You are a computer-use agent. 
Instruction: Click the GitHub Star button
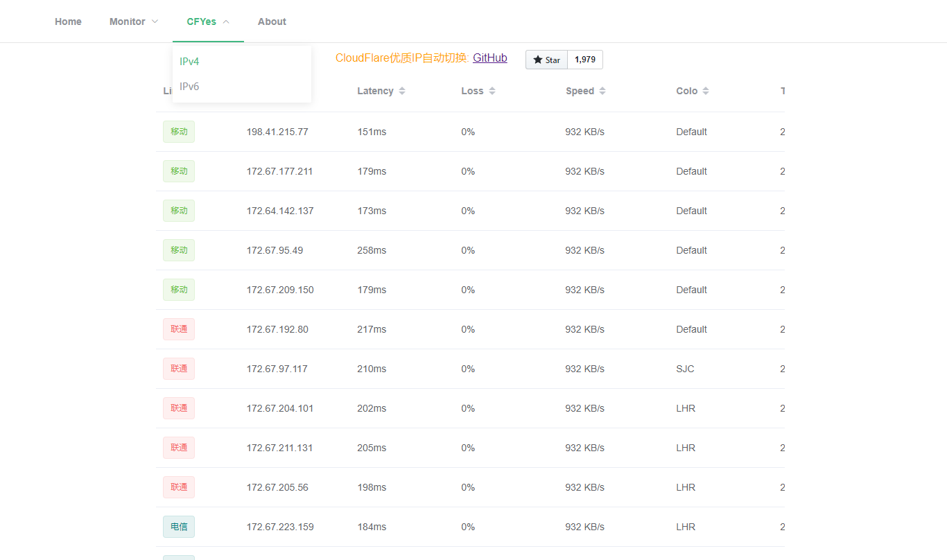click(x=546, y=60)
